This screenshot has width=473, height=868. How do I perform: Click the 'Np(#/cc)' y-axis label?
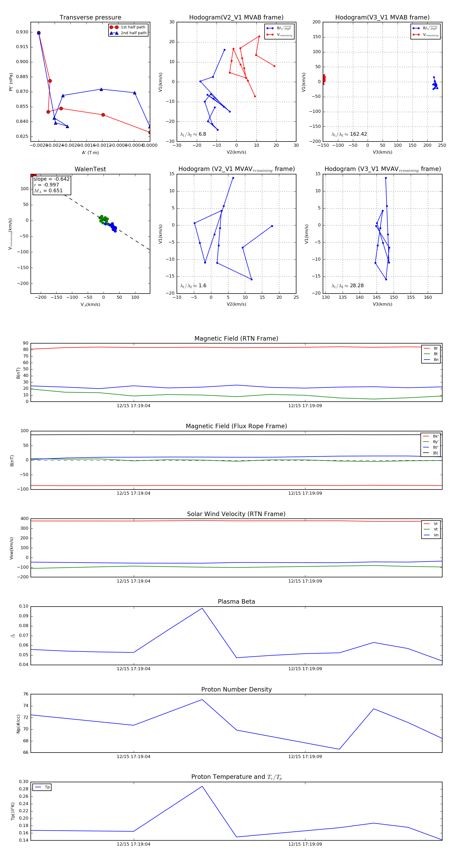[x=18, y=724]
